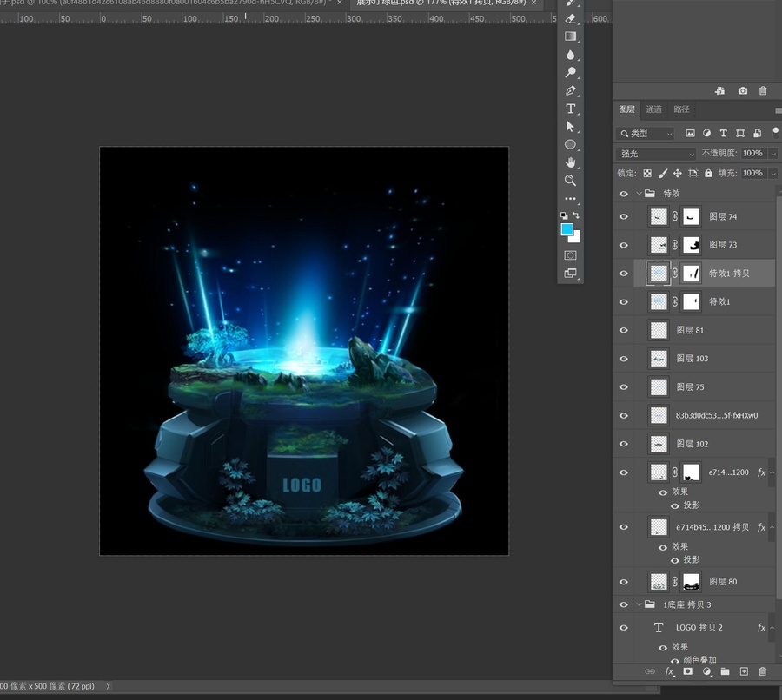Select the Path Selection arrow tool
Image resolution: width=782 pixels, height=700 pixels.
pyautogui.click(x=571, y=127)
